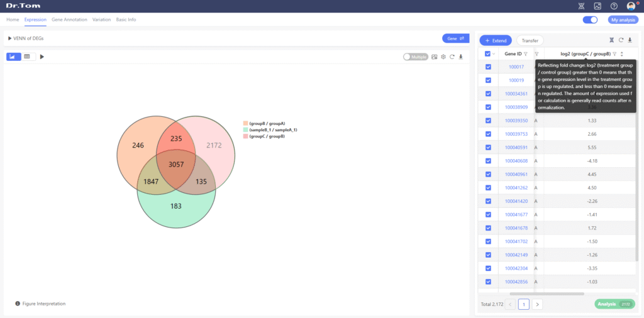Go to the Variation tab

101,19
